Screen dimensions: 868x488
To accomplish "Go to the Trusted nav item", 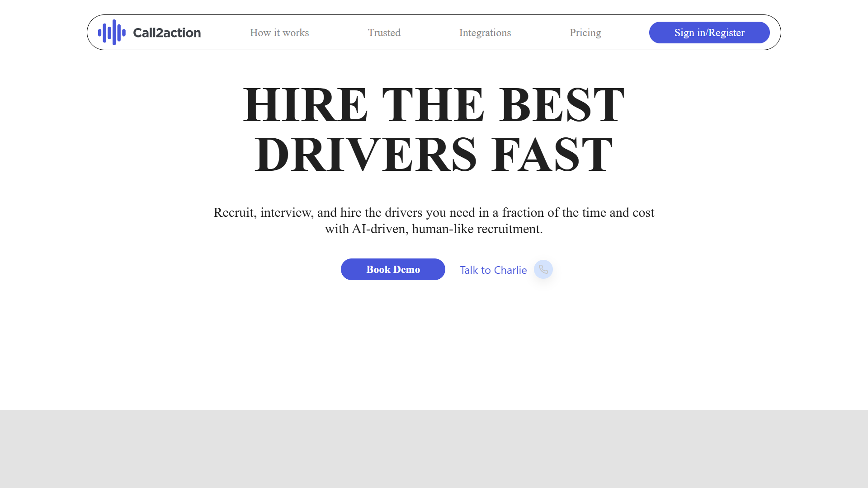I will point(384,33).
